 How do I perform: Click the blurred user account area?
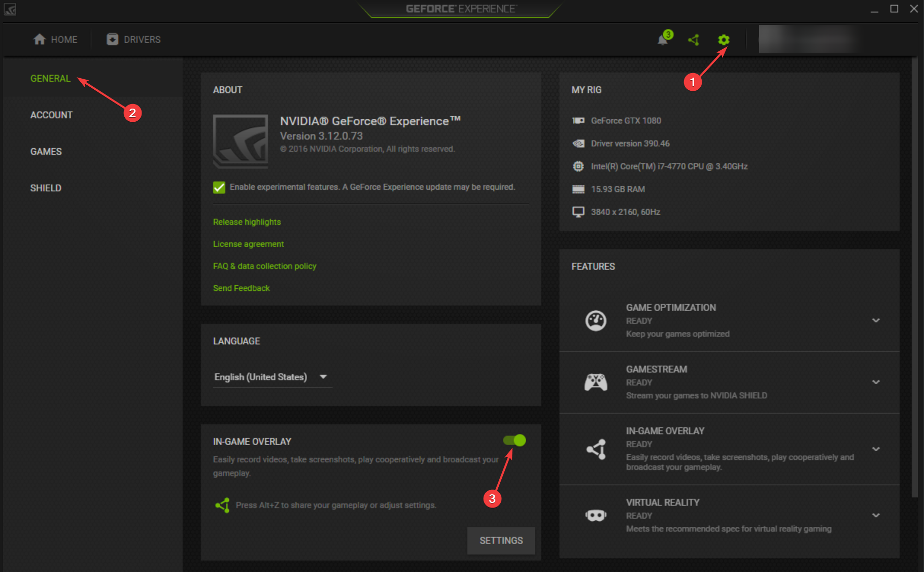808,39
